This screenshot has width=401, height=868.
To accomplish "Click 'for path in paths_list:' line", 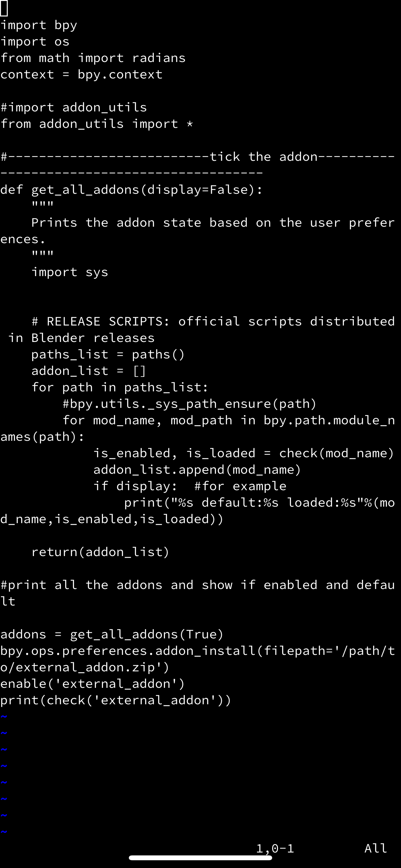I will tap(120, 388).
